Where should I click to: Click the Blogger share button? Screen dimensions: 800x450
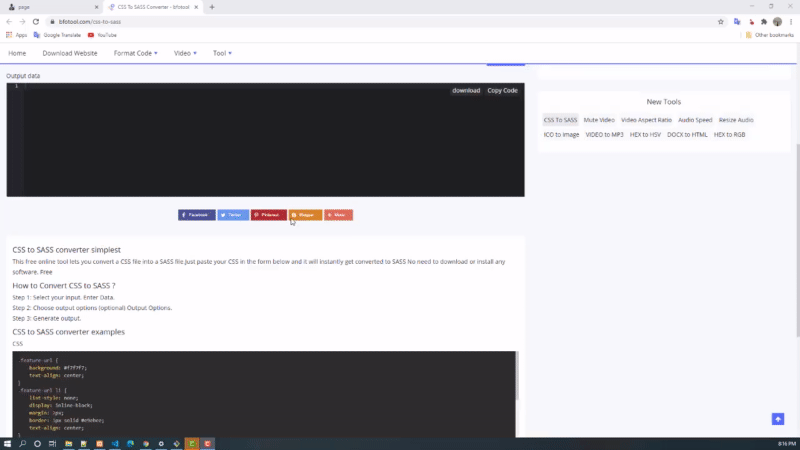tap(305, 215)
